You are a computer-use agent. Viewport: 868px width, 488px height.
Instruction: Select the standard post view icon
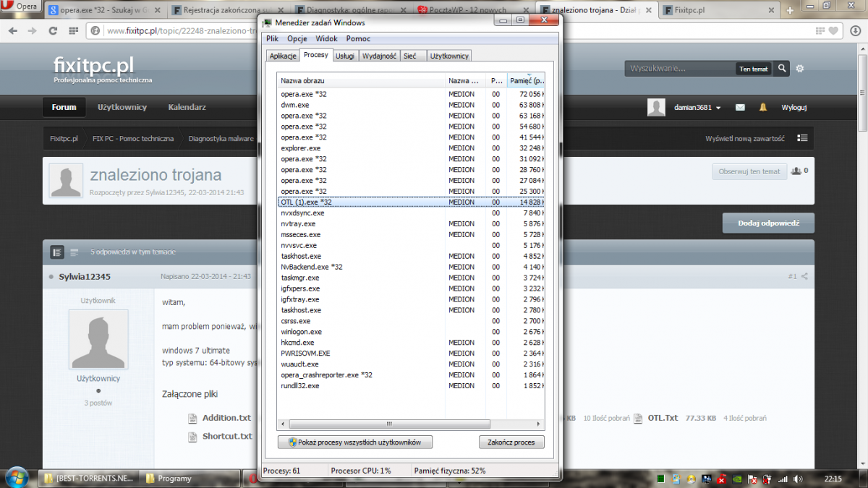click(57, 252)
